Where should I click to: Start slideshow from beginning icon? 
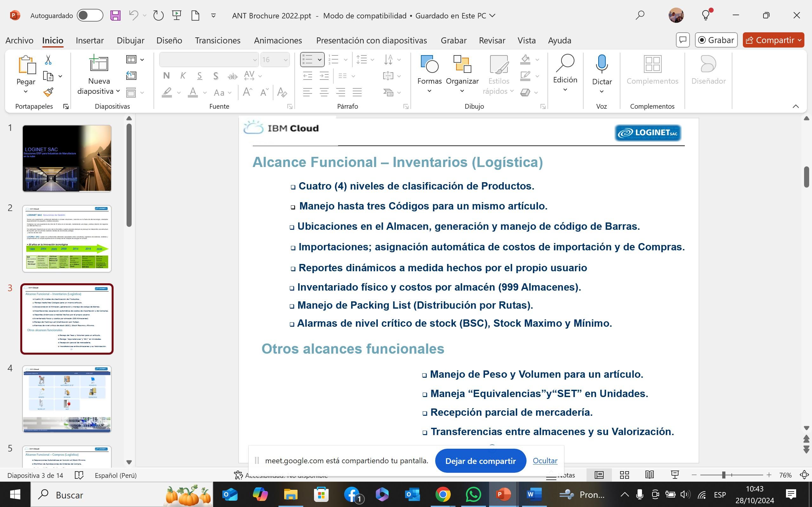pos(176,16)
